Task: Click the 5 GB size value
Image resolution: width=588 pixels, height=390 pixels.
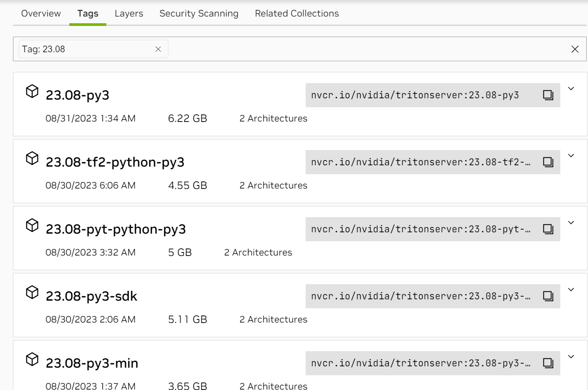Action: click(x=180, y=252)
